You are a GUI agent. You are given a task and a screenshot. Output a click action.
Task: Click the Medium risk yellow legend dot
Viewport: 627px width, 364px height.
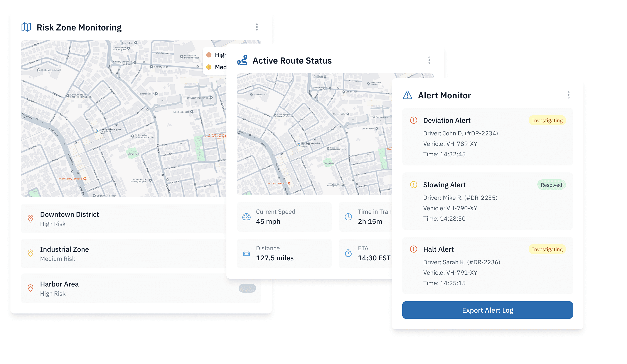tap(209, 67)
